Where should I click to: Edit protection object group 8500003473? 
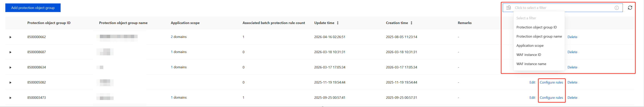(532, 98)
